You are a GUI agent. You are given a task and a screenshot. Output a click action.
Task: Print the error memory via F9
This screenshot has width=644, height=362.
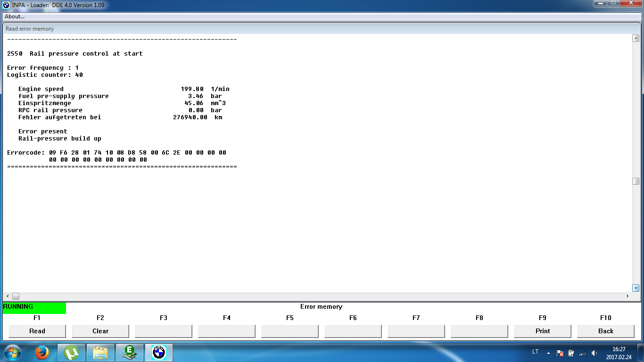[543, 331]
